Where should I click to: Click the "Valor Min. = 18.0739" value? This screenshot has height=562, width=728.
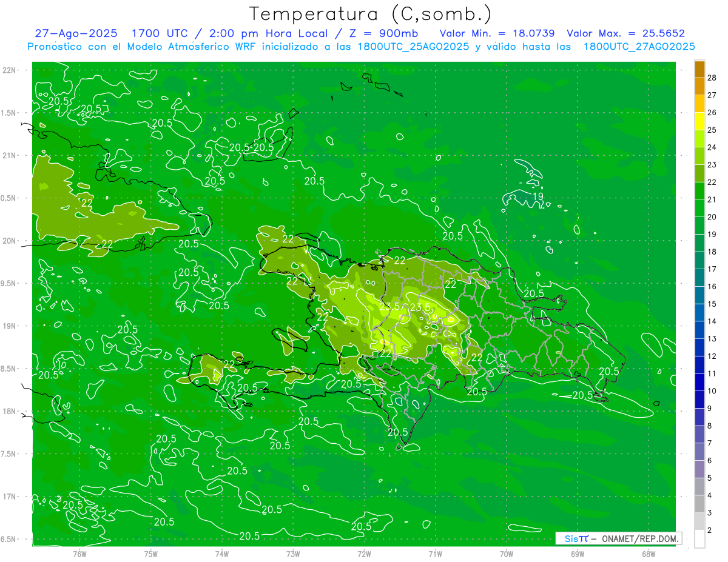click(497, 33)
